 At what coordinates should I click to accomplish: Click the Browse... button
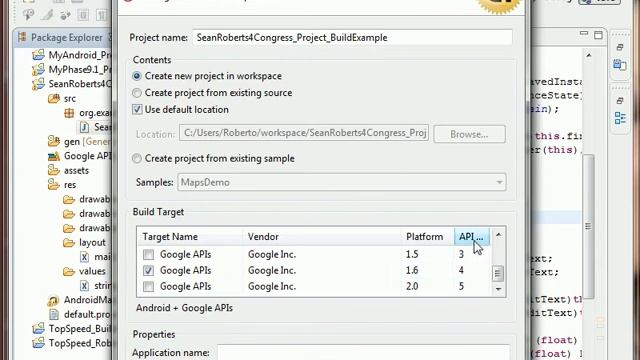(469, 134)
